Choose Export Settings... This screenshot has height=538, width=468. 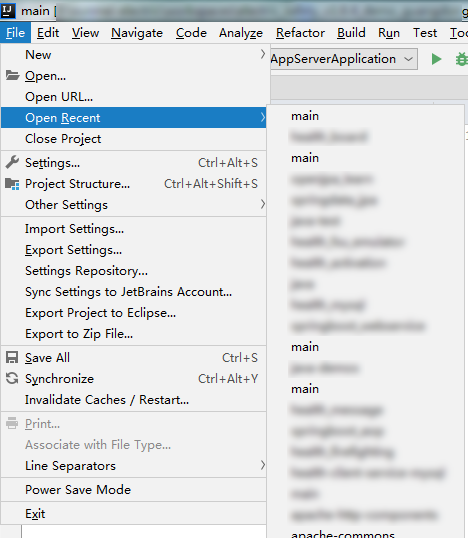(134, 250)
